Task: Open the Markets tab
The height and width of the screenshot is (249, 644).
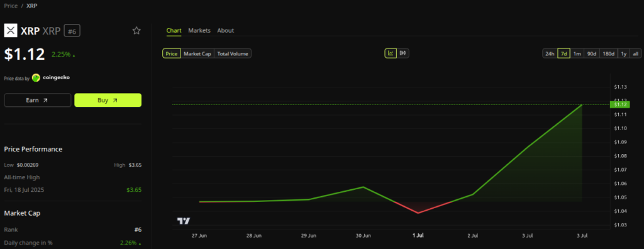Action: click(199, 30)
